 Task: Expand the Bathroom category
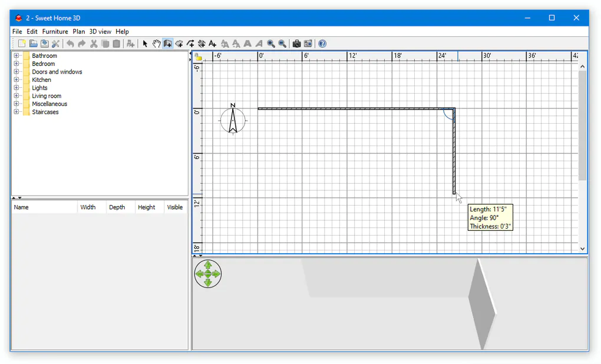(16, 55)
